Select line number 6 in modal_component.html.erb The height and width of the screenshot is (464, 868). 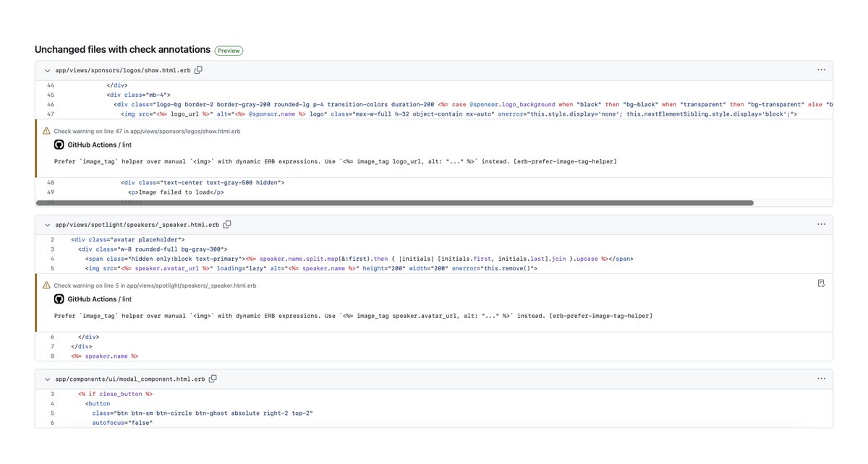coord(52,422)
